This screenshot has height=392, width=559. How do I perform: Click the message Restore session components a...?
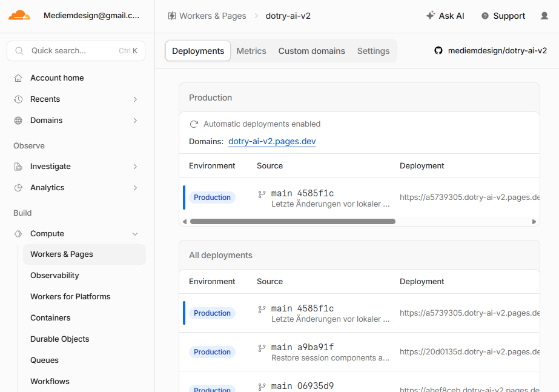(330, 357)
